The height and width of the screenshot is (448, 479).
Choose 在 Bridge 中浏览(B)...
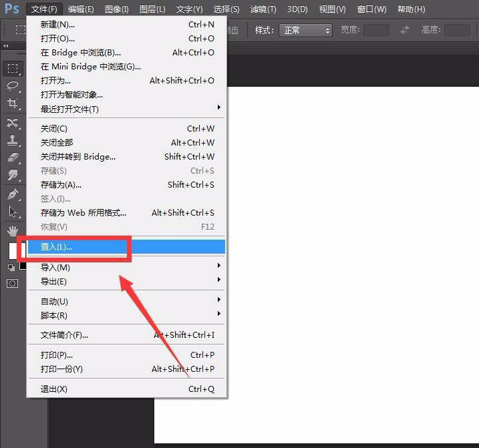coord(126,53)
